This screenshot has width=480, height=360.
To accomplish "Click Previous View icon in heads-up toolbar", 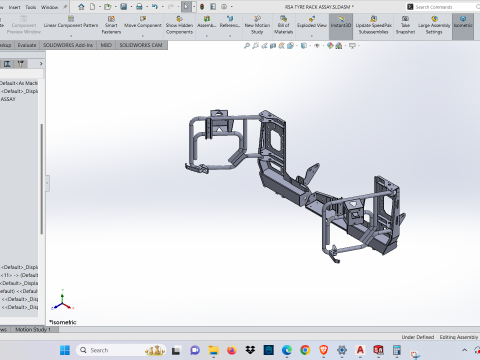I will point(264,46).
